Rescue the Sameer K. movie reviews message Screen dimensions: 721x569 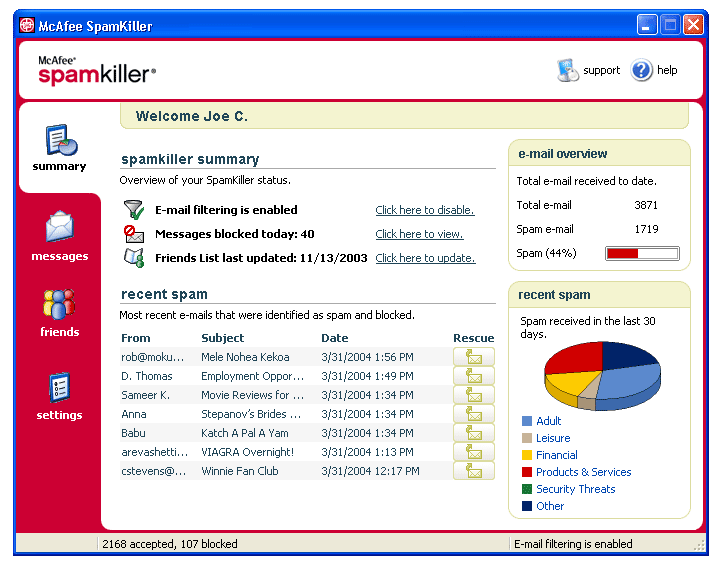(x=474, y=395)
